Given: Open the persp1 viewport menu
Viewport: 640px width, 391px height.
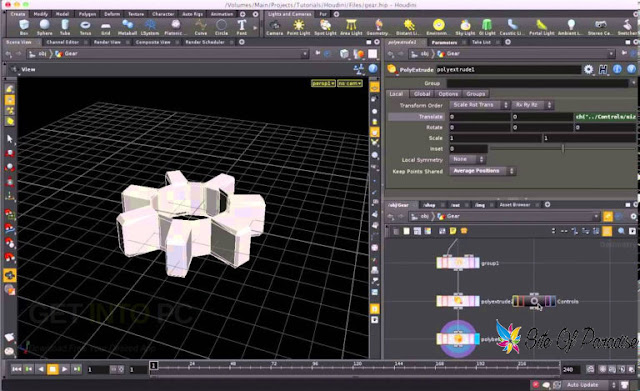Looking at the screenshot, I should point(323,83).
